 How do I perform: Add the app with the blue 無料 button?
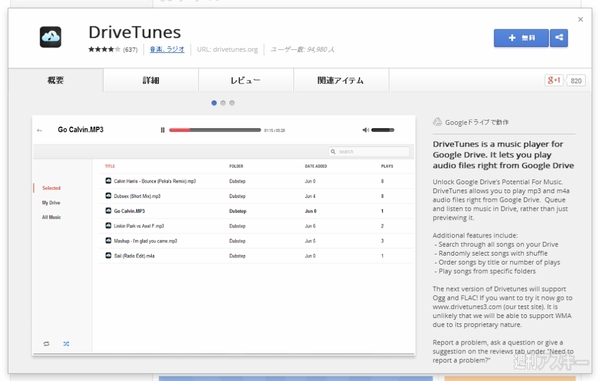tap(521, 38)
